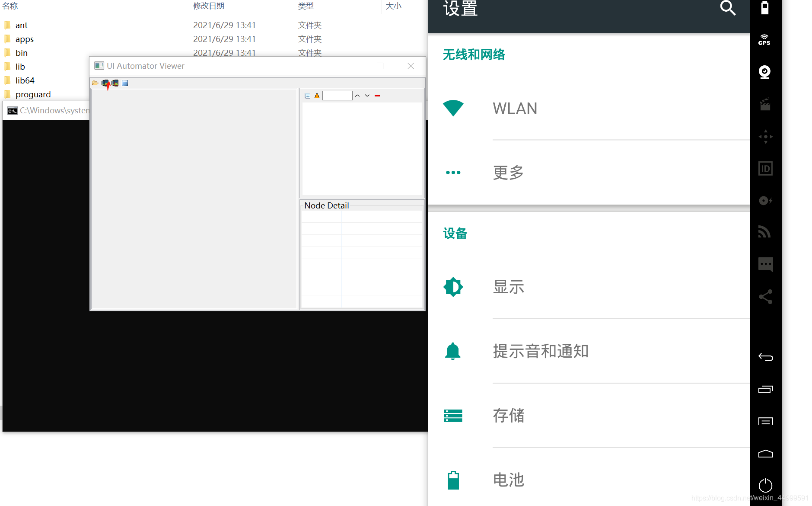Screen dimensions: 812x506
Task: Open 电池 battery settings
Action: (589, 480)
